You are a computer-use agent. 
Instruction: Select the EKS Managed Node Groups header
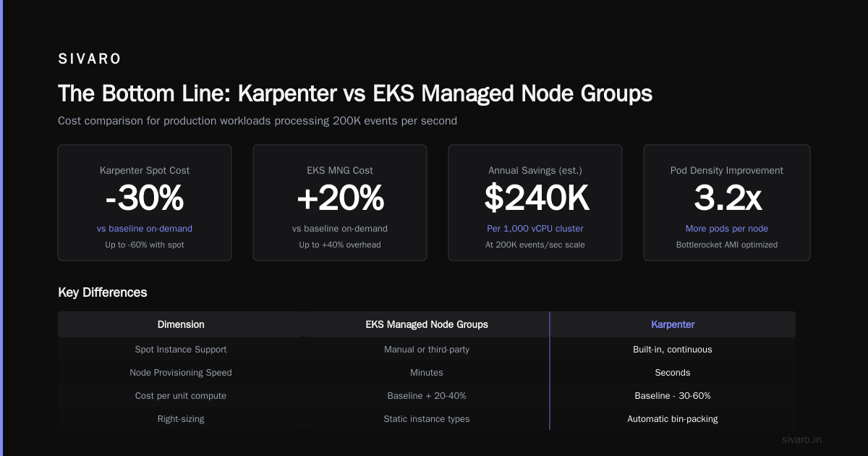tap(427, 324)
